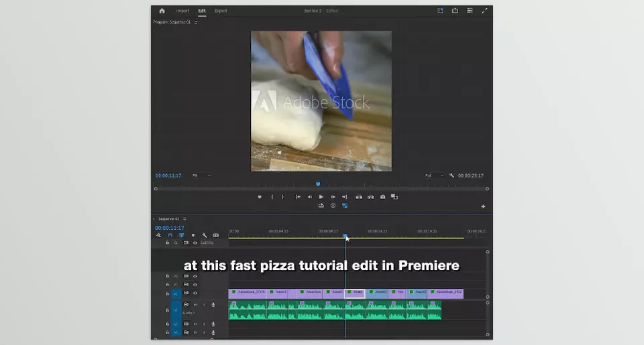Toggle lock on the Subtitle track
The width and height of the screenshot is (644, 345).
167,243
